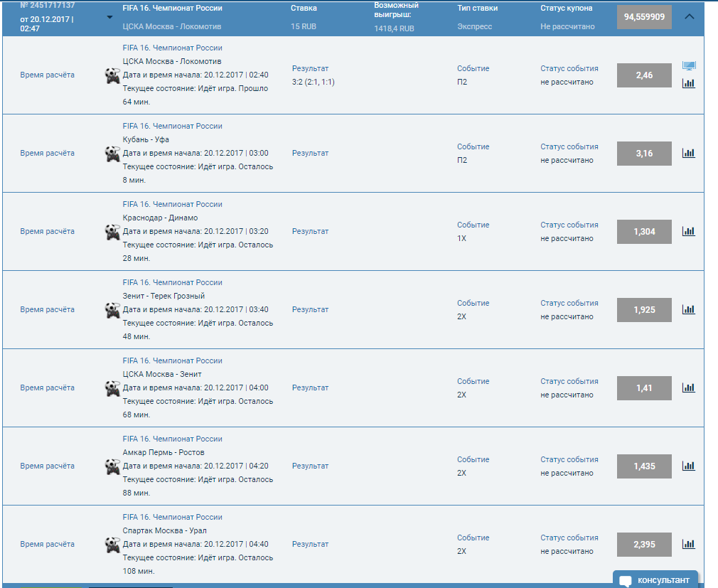Click the Амкар Пермь - Ростов match title

tap(164, 452)
